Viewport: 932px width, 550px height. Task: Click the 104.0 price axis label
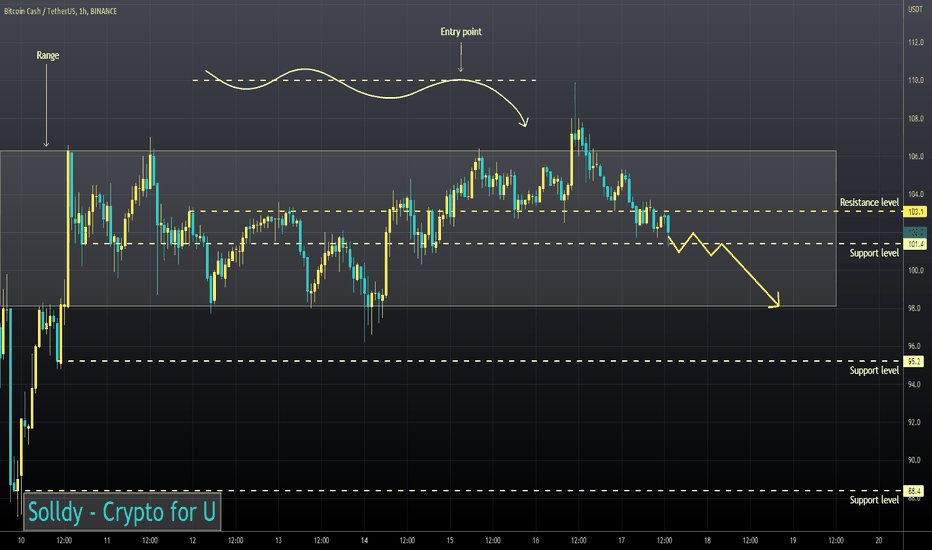click(x=915, y=194)
